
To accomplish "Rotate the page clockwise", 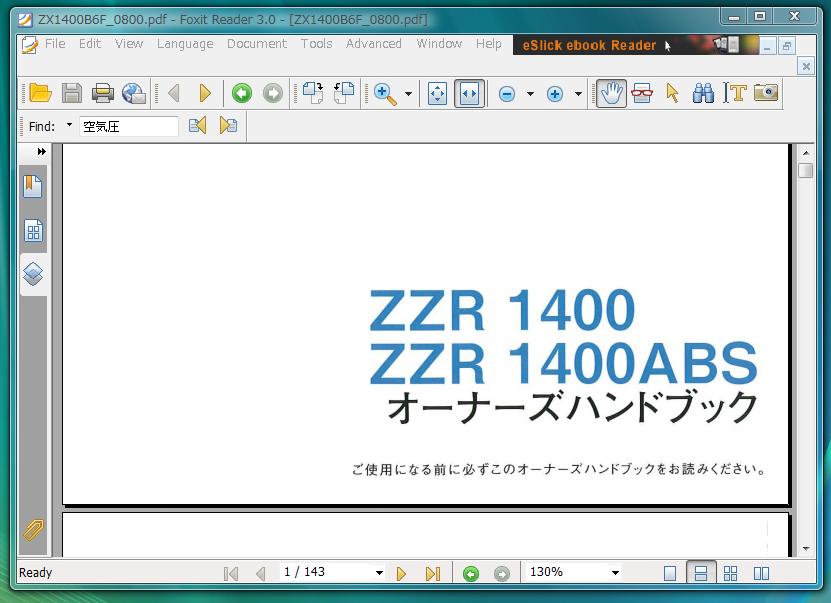I will coord(313,93).
